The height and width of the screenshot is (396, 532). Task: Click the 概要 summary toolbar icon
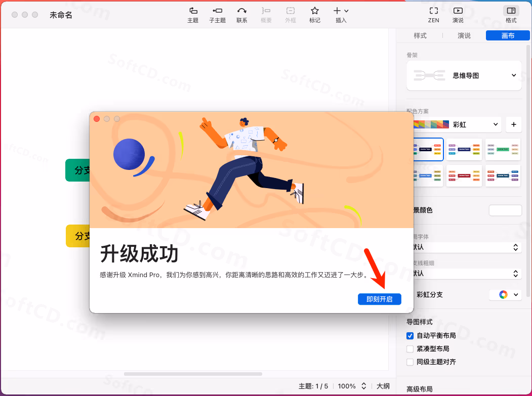point(266,15)
